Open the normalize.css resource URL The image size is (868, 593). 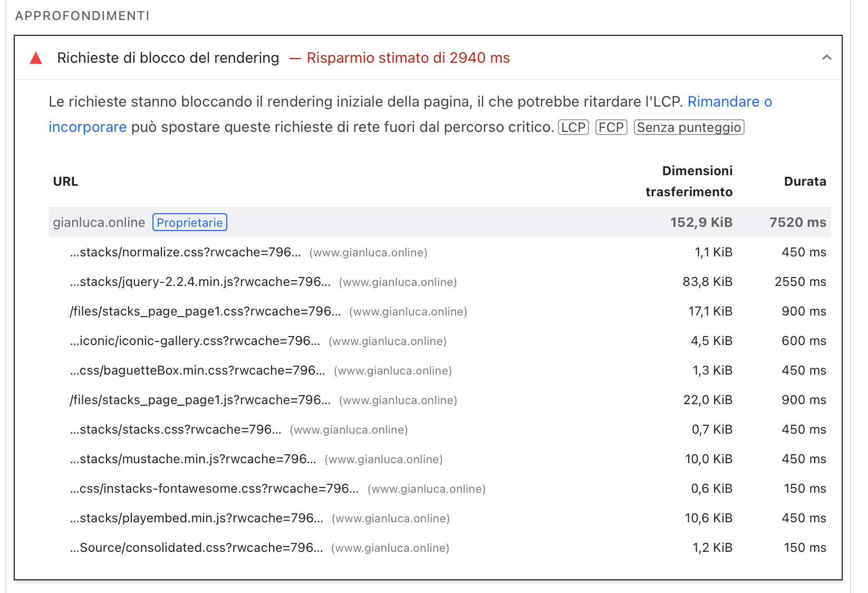point(185,253)
